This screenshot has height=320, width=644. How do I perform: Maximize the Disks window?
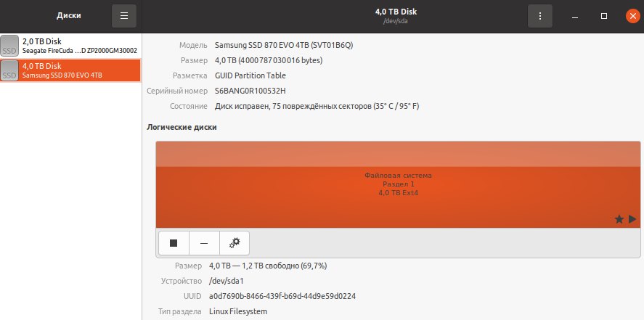click(604, 16)
